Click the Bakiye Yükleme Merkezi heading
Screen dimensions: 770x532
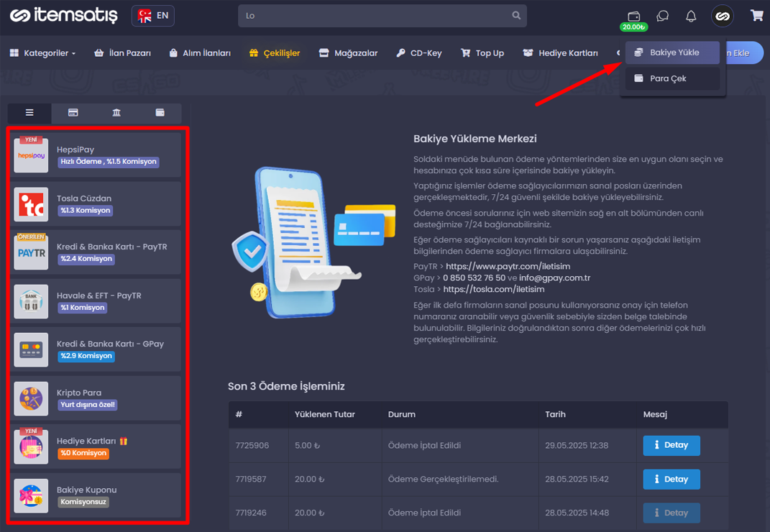pos(475,139)
